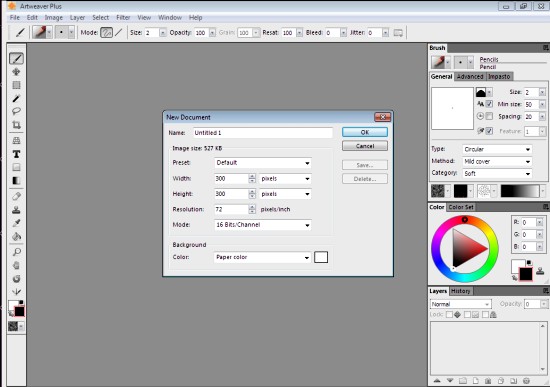Open the layer blend mode Normal dropdown
The image size is (550, 387).
[x=461, y=304]
